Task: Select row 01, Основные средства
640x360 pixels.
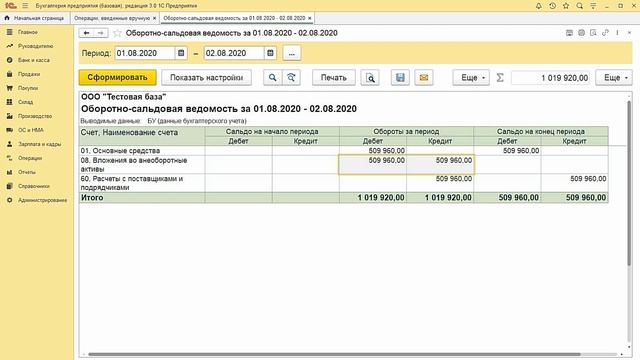Action: pyautogui.click(x=142, y=151)
